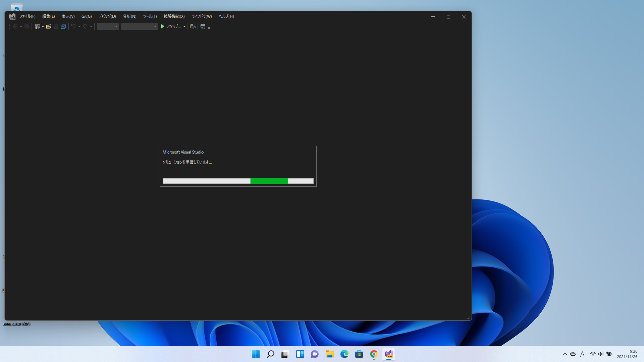Click the Start Window home icon

[x=203, y=26]
